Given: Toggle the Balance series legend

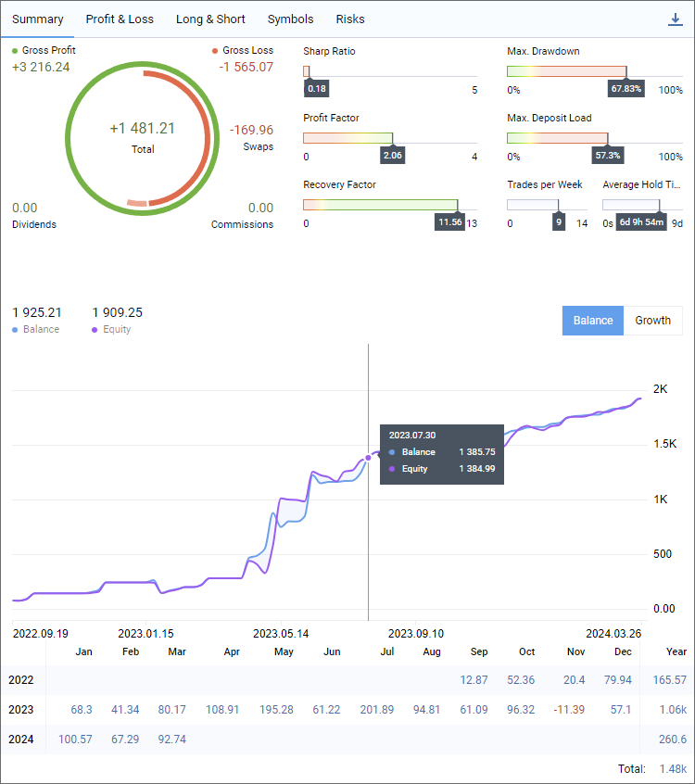Looking at the screenshot, I should 36,330.
